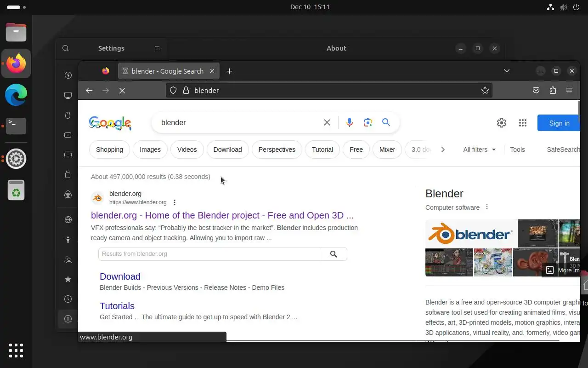Click the search icon in blender.org sitelinks box
588x368 pixels.
point(334,254)
